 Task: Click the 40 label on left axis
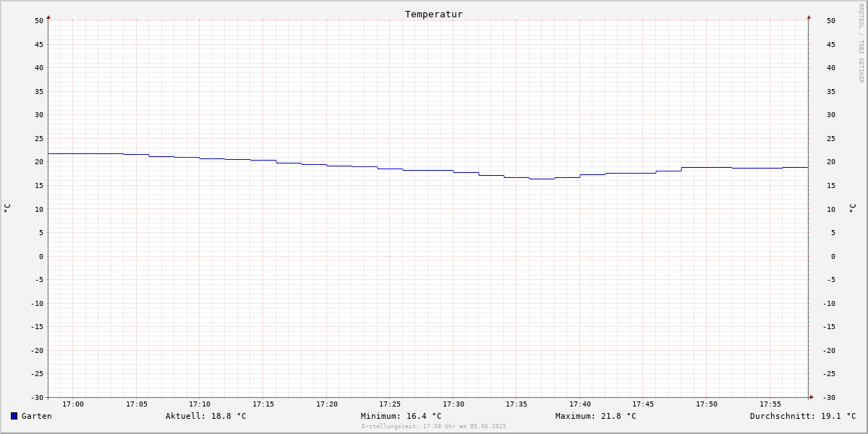pos(39,68)
